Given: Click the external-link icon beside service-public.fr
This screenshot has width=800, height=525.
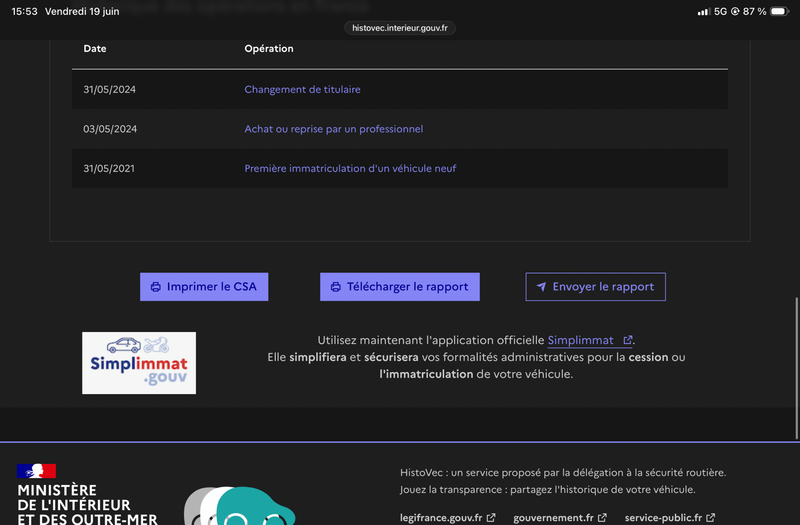Looking at the screenshot, I should 710,518.
